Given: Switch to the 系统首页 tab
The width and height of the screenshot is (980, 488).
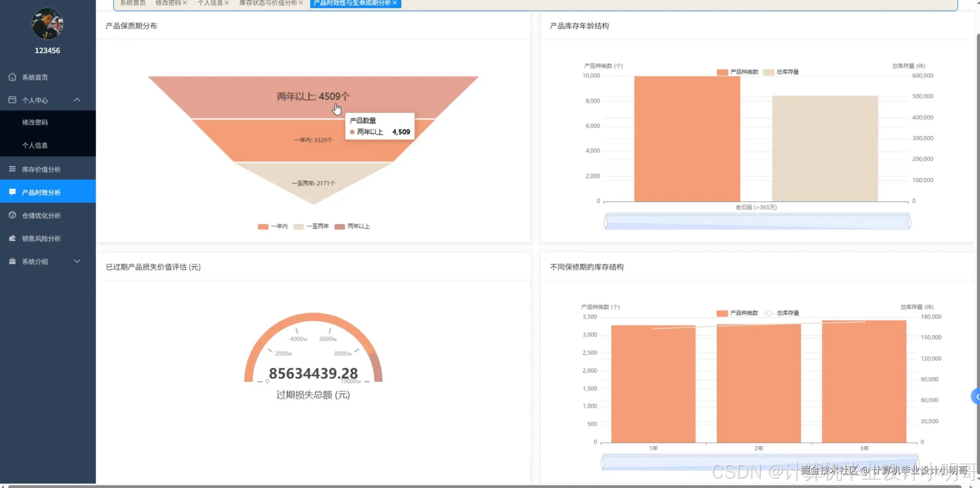Looking at the screenshot, I should pyautogui.click(x=133, y=3).
